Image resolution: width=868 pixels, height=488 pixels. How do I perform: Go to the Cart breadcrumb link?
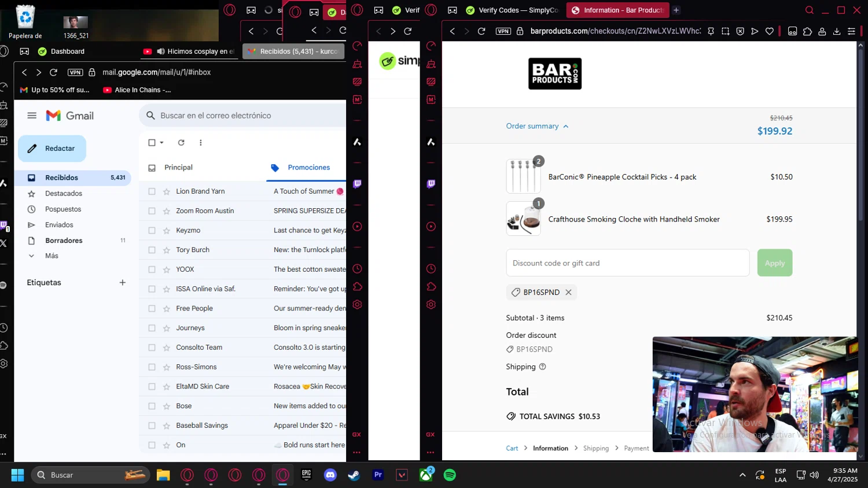512,448
